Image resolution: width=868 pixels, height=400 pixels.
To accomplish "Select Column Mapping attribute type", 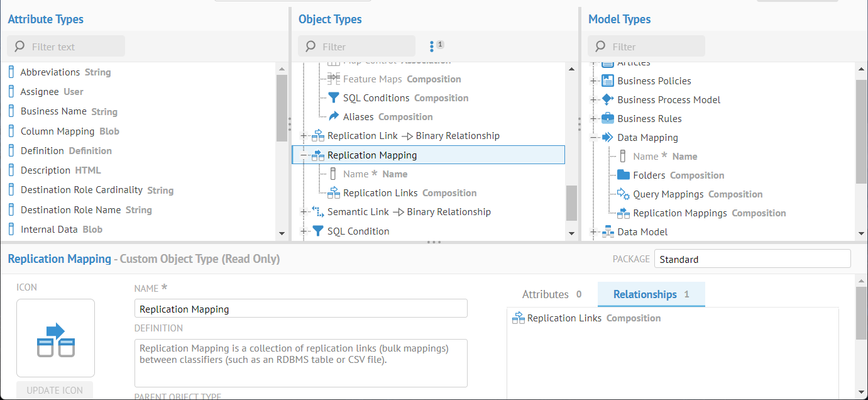I will click(58, 131).
